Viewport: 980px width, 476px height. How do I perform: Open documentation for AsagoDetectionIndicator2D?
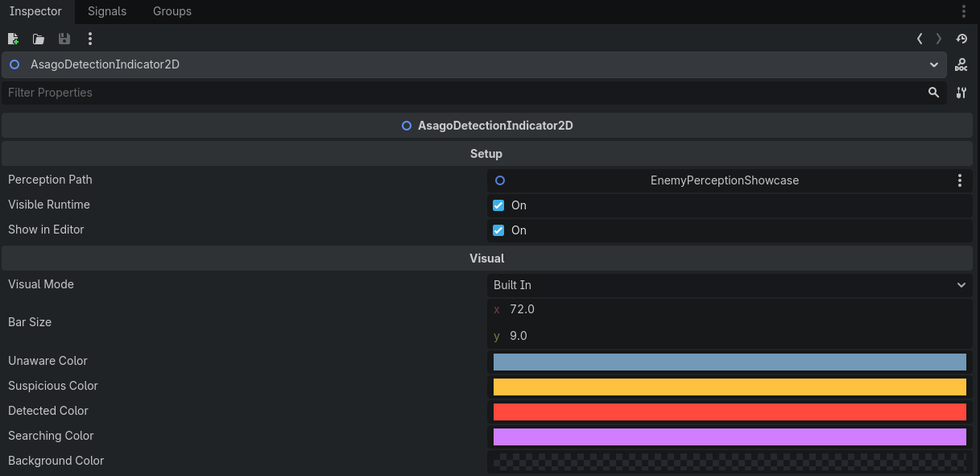click(x=961, y=65)
